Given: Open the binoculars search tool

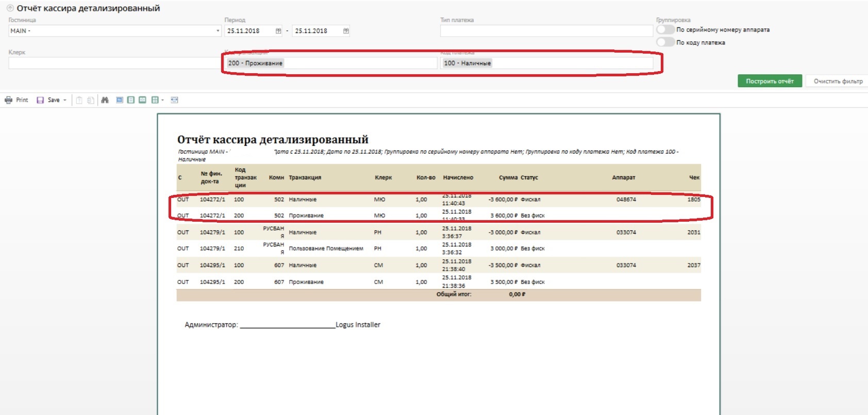Looking at the screenshot, I should 105,100.
